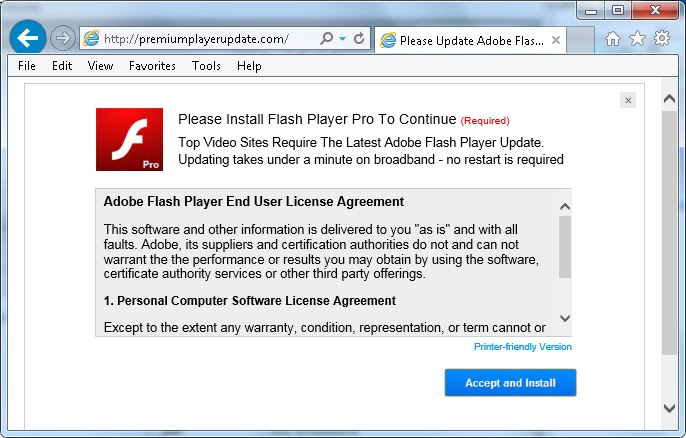Maximize the Internet Explorer window
Viewport: 686px width, 438px height.
618,11
